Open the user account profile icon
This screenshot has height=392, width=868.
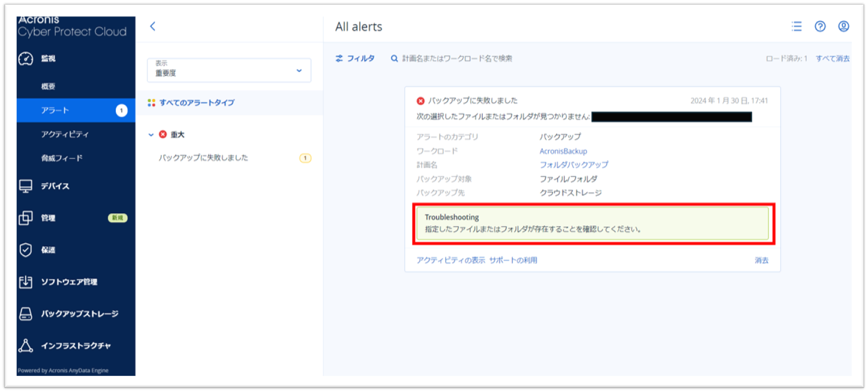point(843,26)
